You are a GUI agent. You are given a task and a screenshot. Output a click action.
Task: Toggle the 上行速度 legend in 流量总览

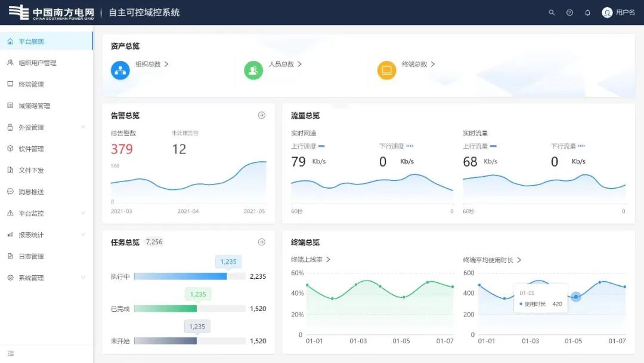click(305, 146)
